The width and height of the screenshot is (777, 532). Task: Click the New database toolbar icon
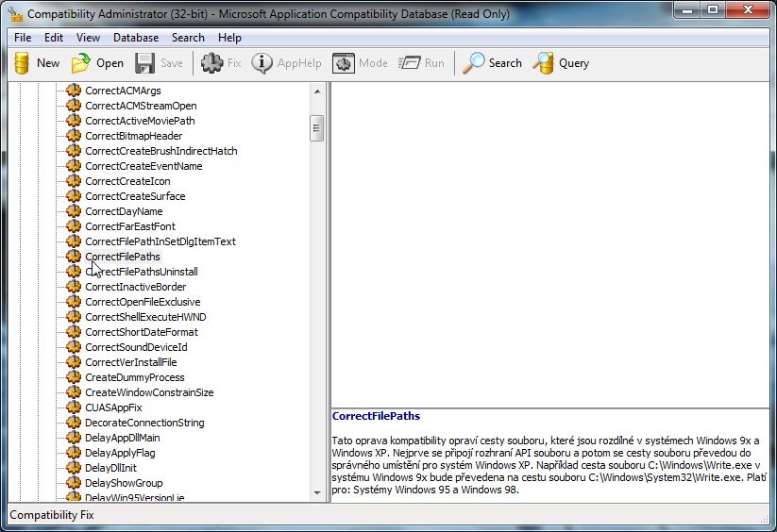click(x=22, y=63)
